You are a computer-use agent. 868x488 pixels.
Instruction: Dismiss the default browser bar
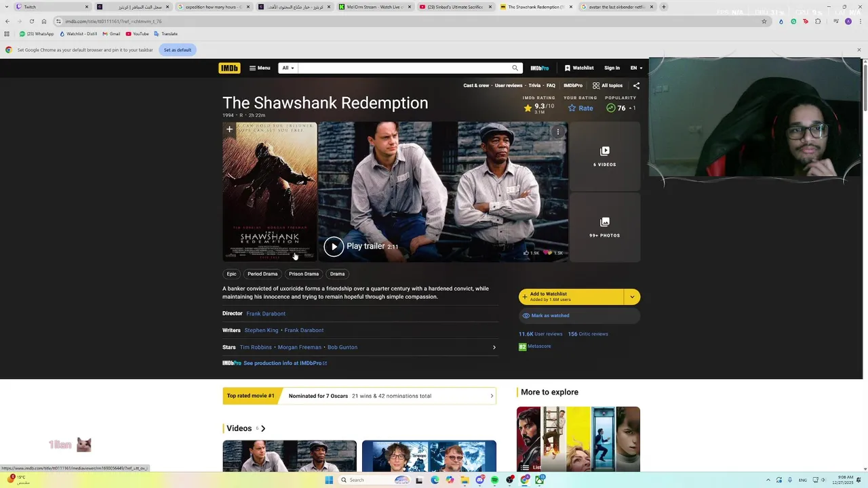coord(859,49)
